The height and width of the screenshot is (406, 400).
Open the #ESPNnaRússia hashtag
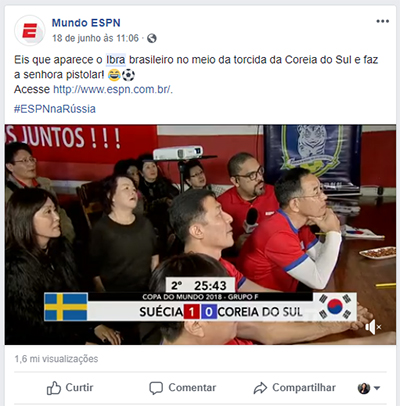(x=55, y=109)
